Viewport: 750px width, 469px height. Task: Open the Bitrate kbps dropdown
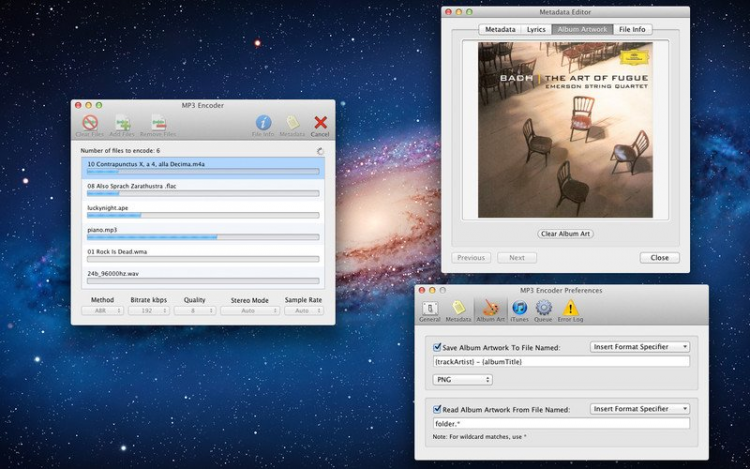(147, 311)
